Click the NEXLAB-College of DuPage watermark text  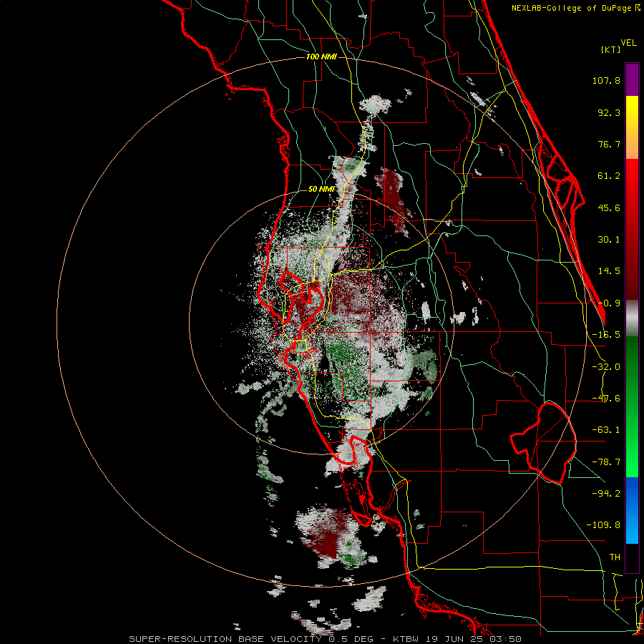(x=575, y=8)
